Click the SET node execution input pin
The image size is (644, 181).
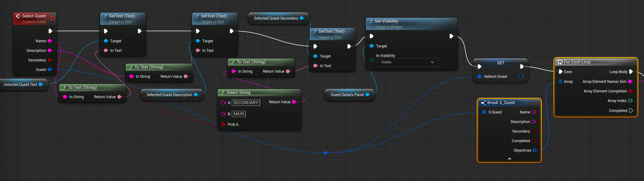tap(479, 66)
